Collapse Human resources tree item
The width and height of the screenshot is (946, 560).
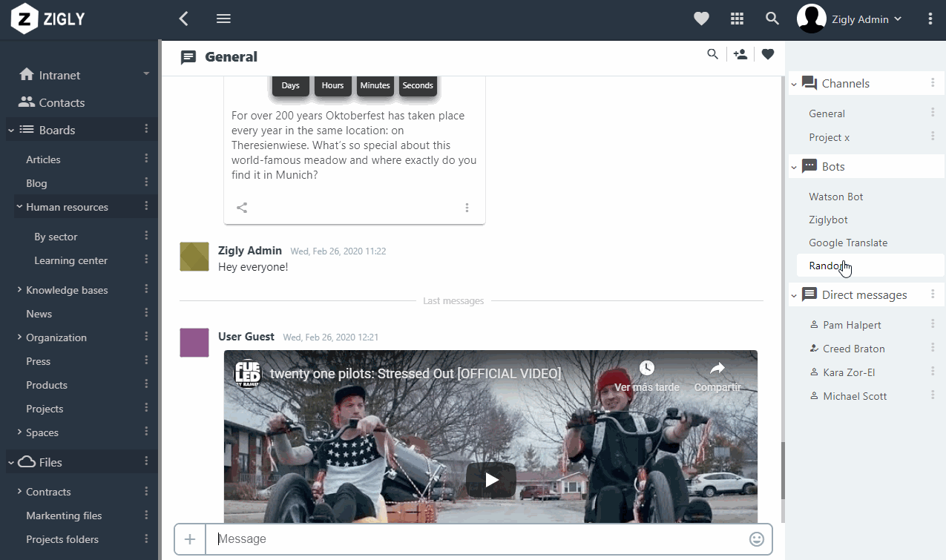coord(19,206)
